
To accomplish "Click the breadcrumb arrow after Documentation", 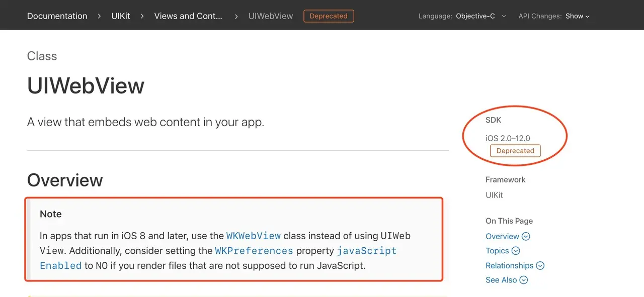I will (x=99, y=16).
